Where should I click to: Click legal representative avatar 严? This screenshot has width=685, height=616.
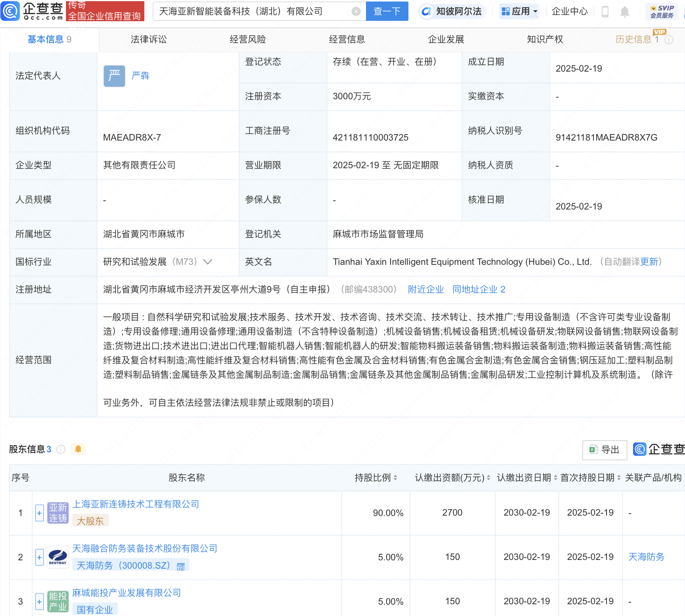[114, 76]
